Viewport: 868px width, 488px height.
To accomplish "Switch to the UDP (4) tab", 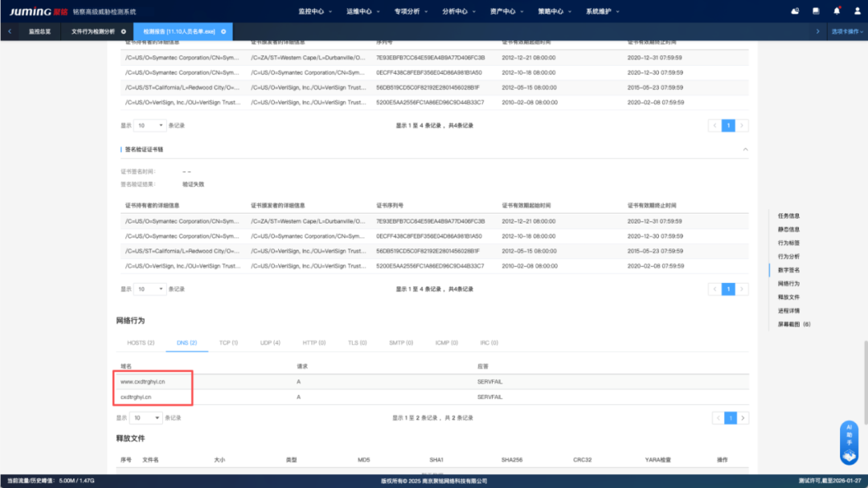I will (270, 342).
